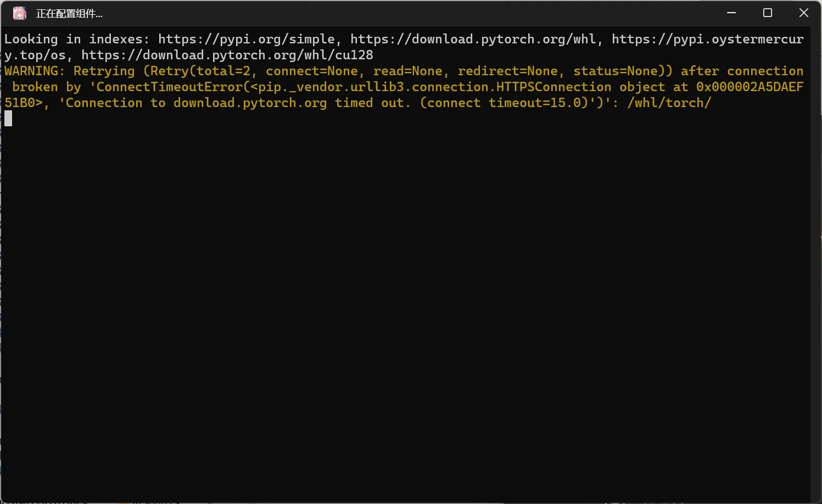Minimize the 正在配置组件 console window
This screenshot has height=504, width=822.
click(x=731, y=13)
